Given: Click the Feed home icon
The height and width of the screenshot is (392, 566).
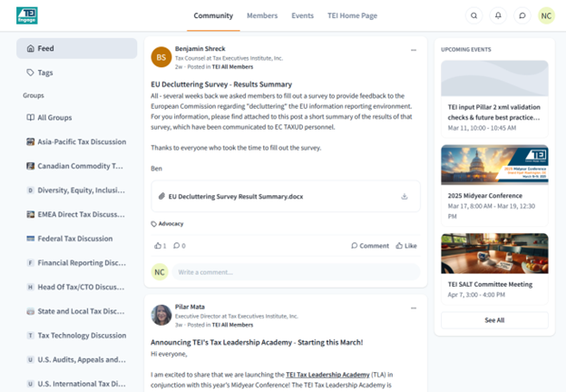Looking at the screenshot, I should pos(31,48).
